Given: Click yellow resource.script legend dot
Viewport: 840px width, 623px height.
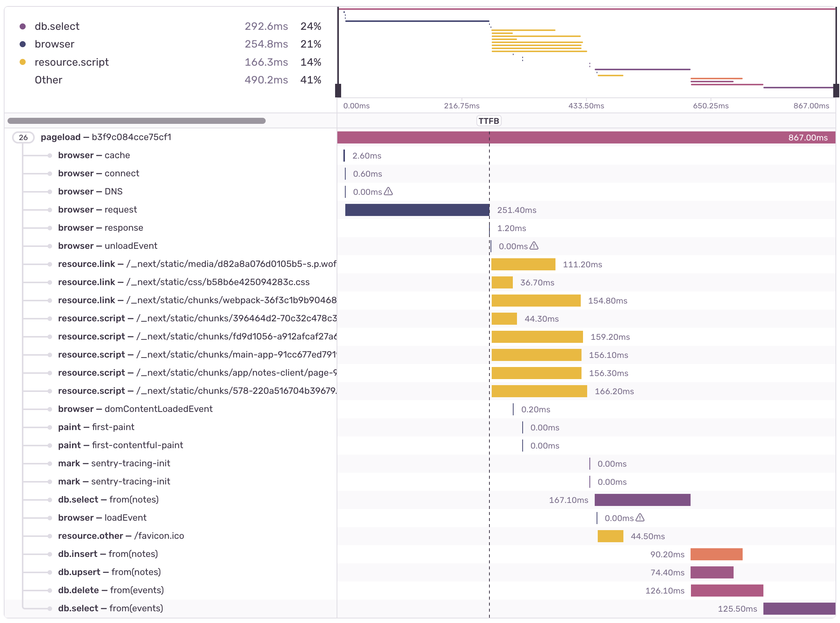Looking at the screenshot, I should (x=23, y=62).
